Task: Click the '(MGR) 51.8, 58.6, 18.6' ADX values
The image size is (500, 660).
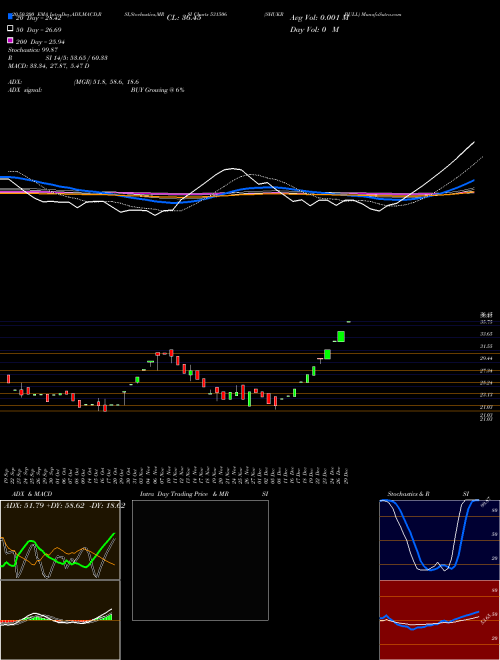Action: 106,82
